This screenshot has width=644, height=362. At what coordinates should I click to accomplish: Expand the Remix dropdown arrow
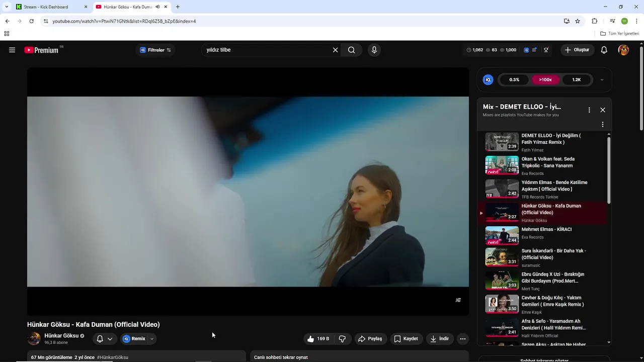[152, 339]
